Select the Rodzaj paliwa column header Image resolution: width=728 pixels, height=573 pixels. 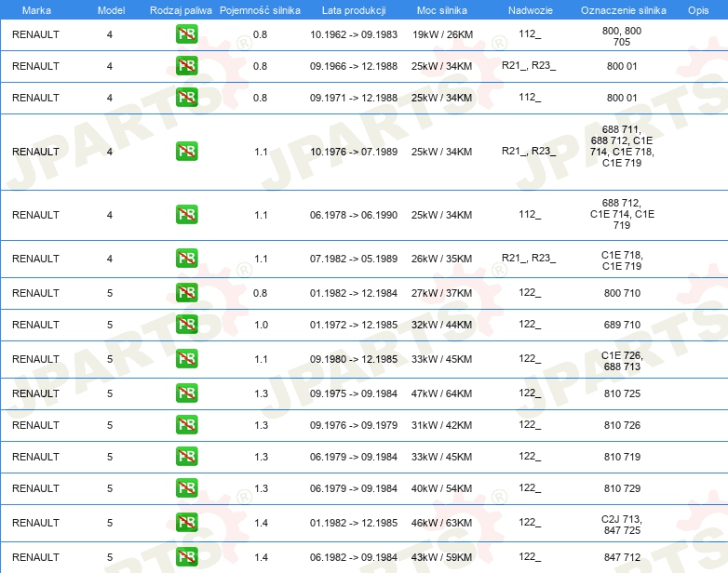click(x=181, y=10)
